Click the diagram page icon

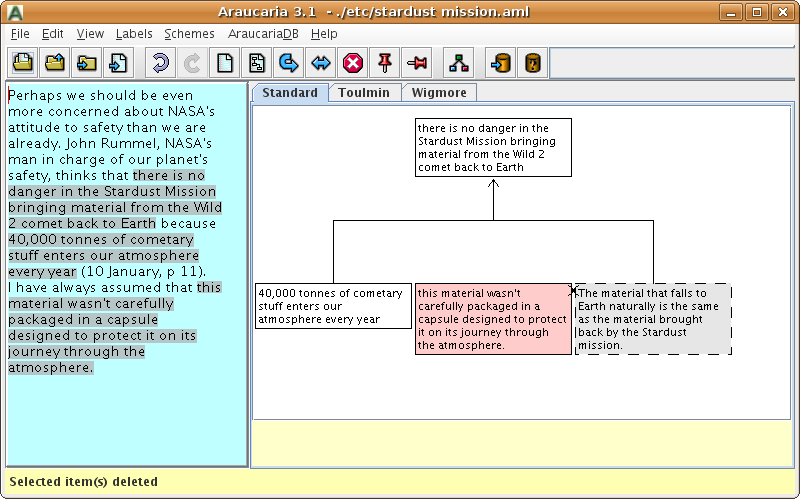[257, 63]
